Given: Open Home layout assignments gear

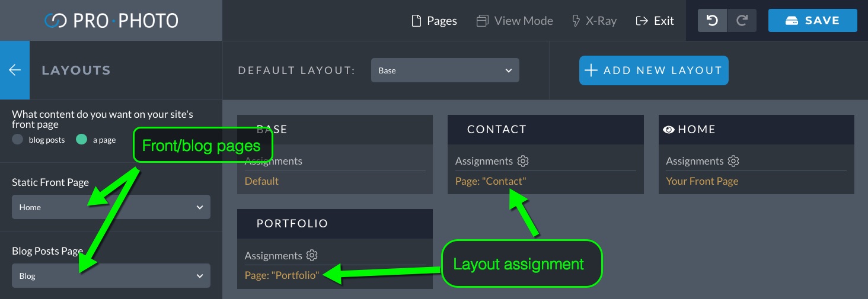Looking at the screenshot, I should tap(733, 161).
